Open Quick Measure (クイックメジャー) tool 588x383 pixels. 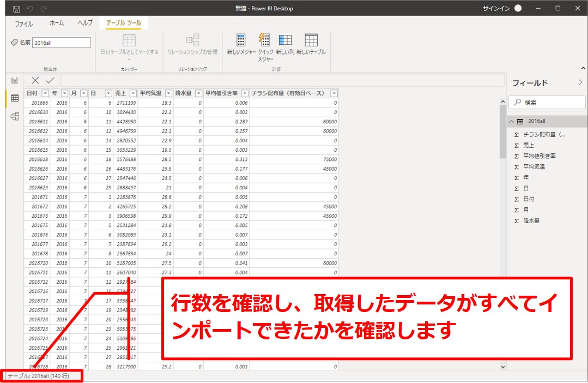pos(265,40)
